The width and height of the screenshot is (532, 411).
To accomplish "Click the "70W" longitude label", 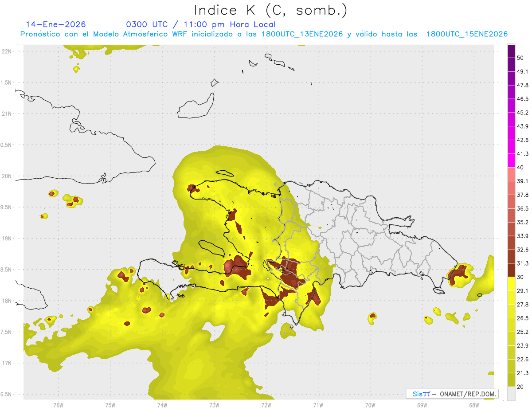I will point(370,405).
